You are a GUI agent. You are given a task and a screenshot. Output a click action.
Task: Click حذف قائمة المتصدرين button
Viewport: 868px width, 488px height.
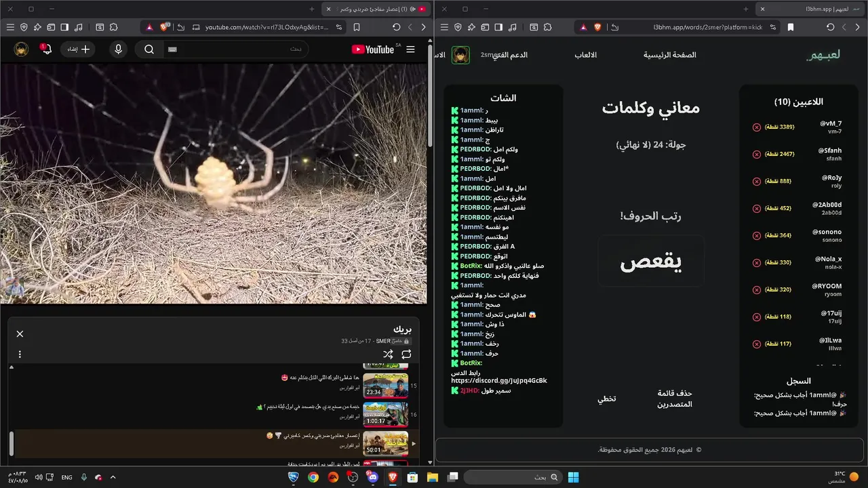[675, 399]
